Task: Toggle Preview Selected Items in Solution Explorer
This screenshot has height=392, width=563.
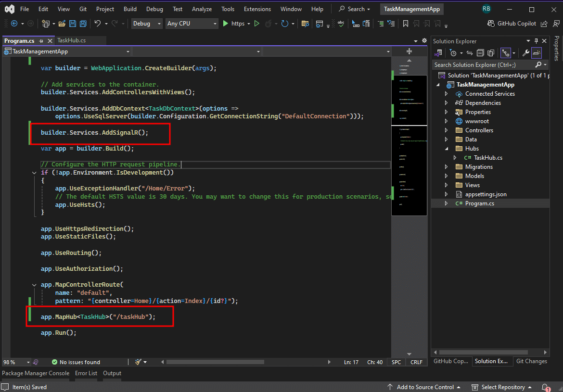Action: pyautogui.click(x=536, y=53)
